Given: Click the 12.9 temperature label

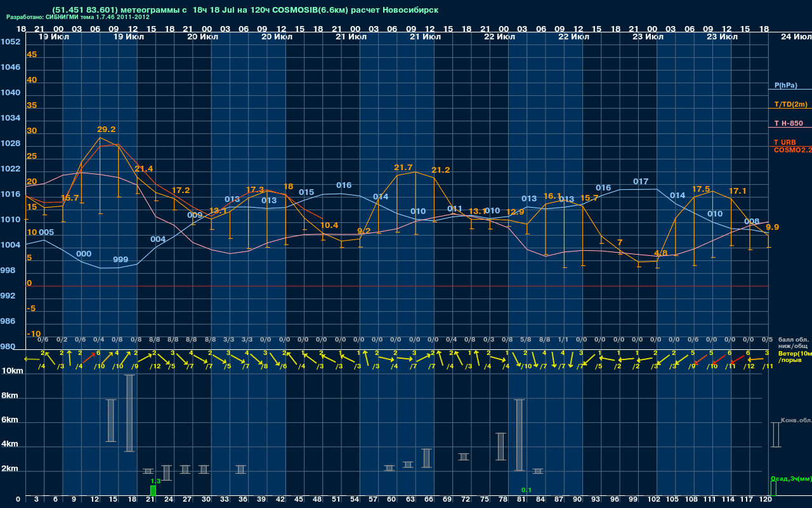Looking at the screenshot, I should pyautogui.click(x=516, y=212).
